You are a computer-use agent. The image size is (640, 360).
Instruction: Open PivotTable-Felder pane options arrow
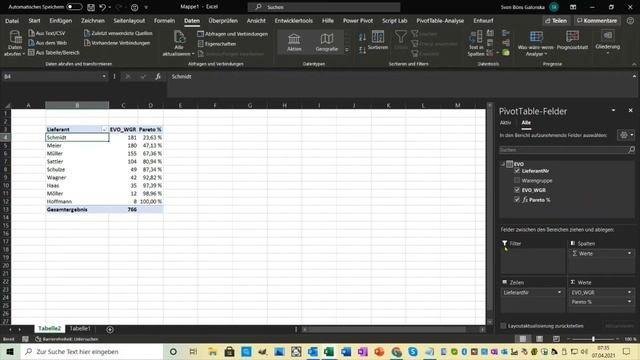click(613, 111)
